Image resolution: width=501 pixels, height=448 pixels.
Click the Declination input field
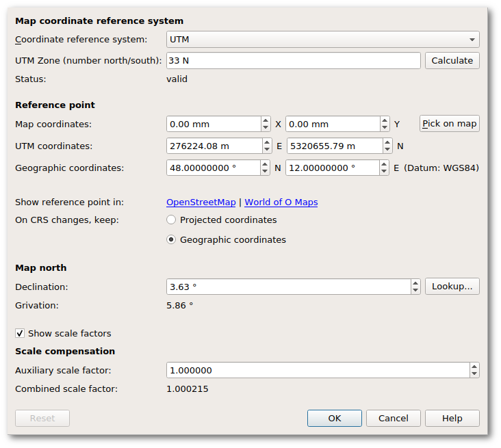click(x=289, y=287)
